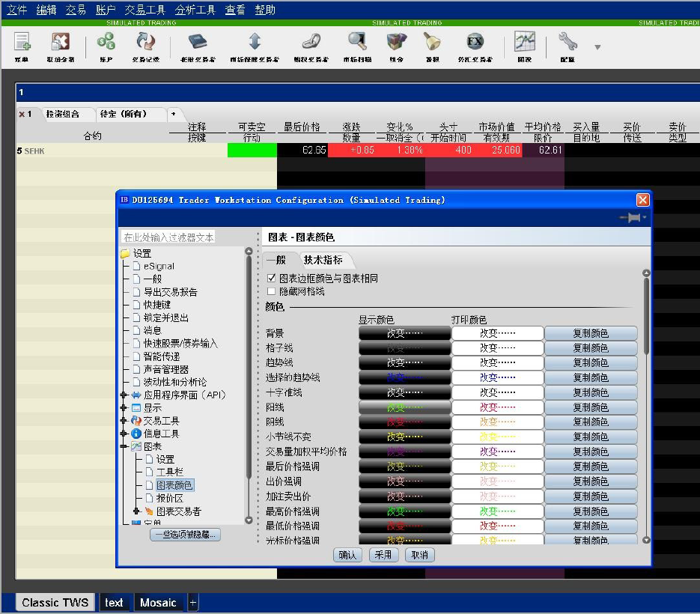Change the 趋势线 print color

click(498, 362)
